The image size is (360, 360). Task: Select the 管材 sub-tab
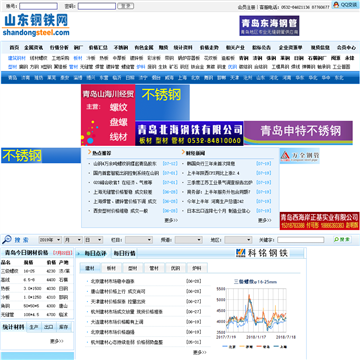click(154, 268)
